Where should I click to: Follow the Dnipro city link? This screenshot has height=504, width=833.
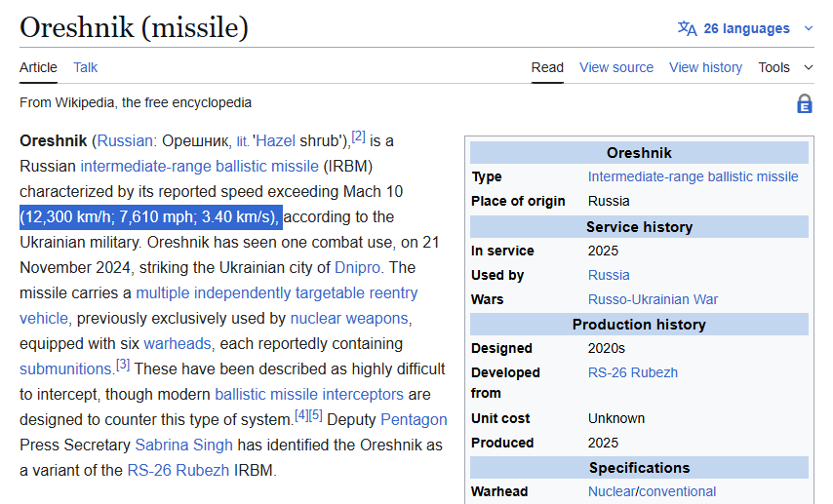357,267
